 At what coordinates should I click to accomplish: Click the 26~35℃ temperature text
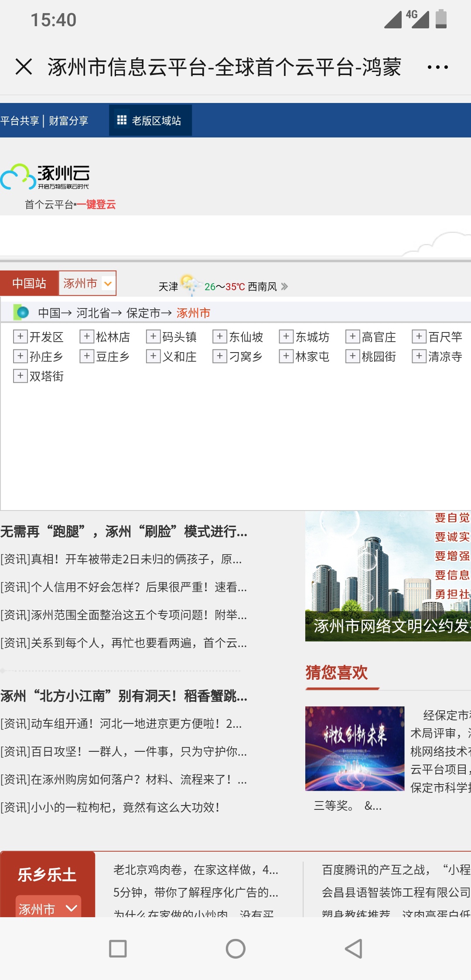click(x=225, y=287)
